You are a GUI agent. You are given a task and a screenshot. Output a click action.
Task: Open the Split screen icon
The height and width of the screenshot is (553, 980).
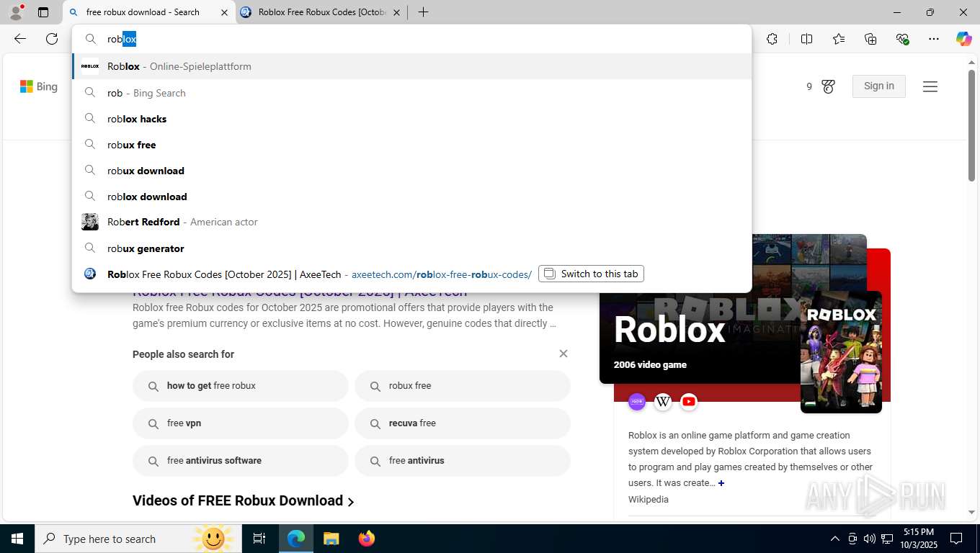(806, 39)
